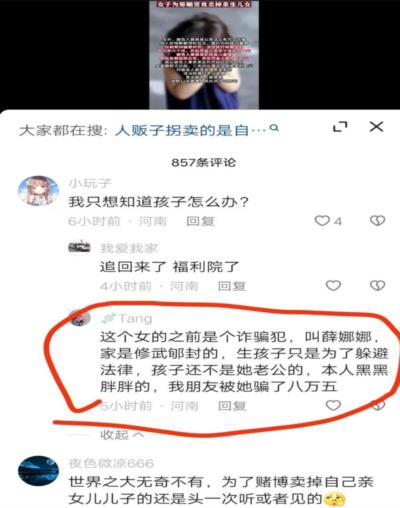The image size is (400, 508).
Task: Tap search icon beside trending query
Action: 274,128
